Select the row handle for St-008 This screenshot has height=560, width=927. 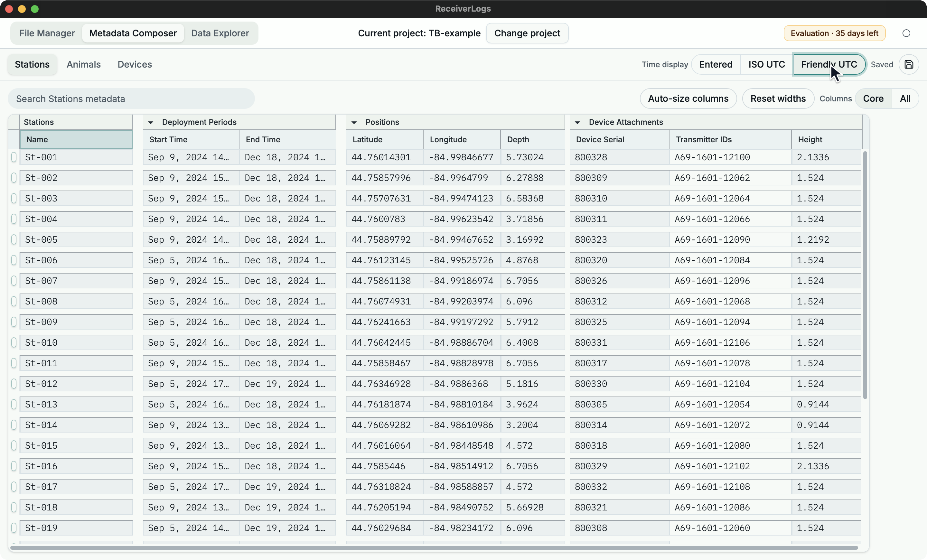(x=14, y=301)
